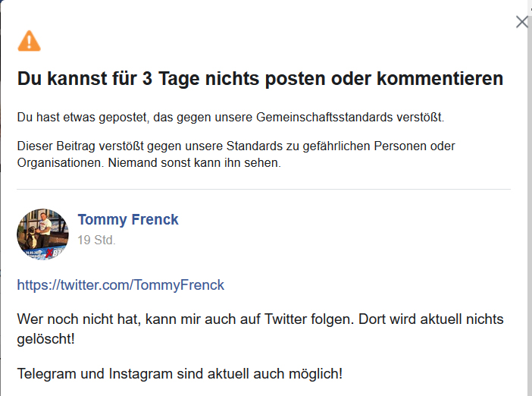Click the sentence 'Niemand sonst kann ihn sehen.'
The image size is (532, 396).
(x=195, y=162)
